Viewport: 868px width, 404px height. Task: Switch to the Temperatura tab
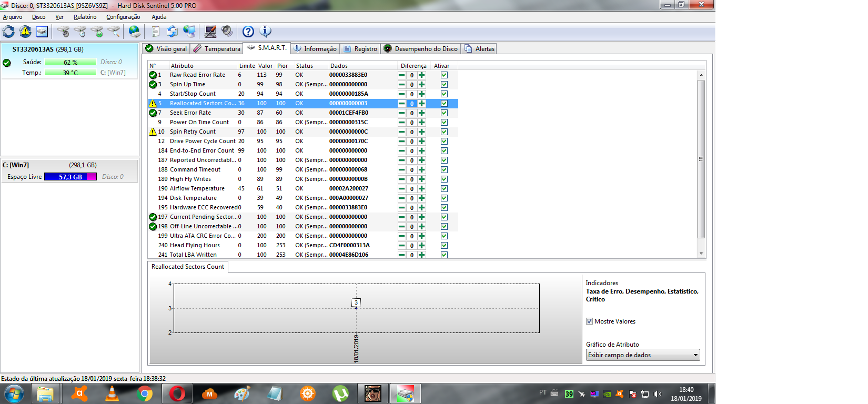[217, 49]
